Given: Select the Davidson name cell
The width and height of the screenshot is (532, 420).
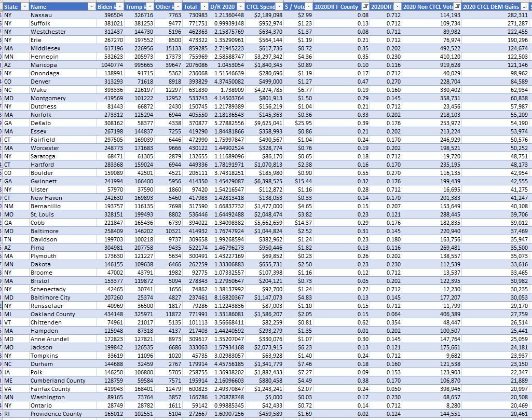Looking at the screenshot, I should point(62,239).
